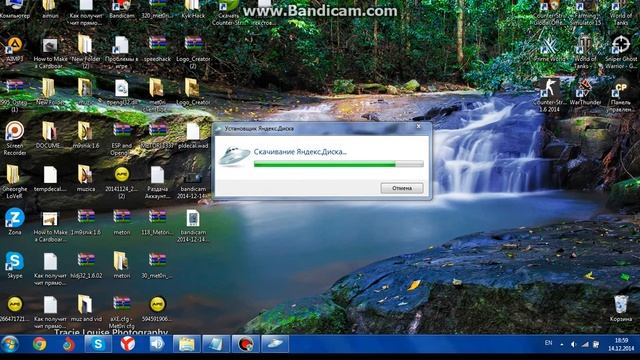This screenshot has height=360, width=640.
Task: Open the volume control tray icon
Action: pos(573,344)
